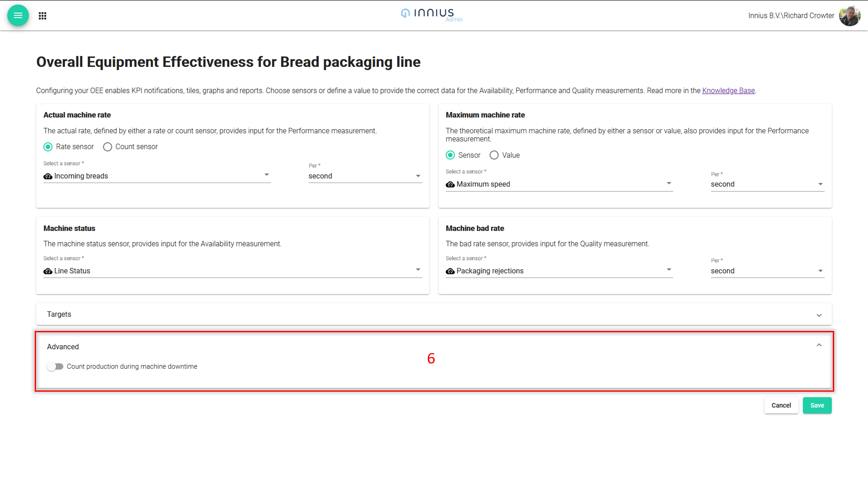
Task: Click the Maximum machine rate heading
Action: pos(485,115)
